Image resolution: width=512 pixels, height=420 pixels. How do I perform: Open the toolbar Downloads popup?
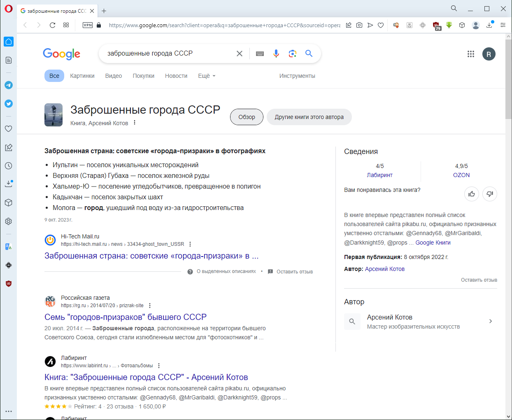489,25
